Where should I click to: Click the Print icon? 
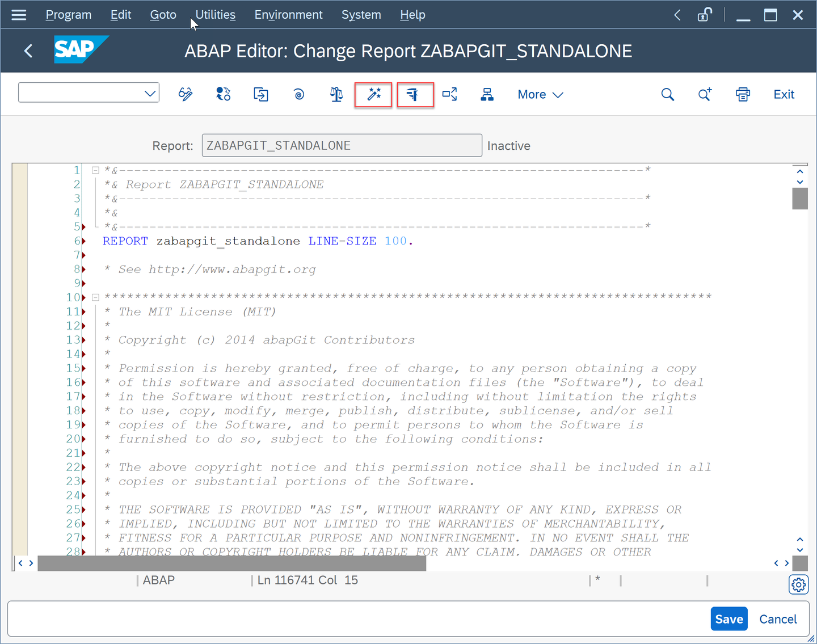click(x=743, y=94)
